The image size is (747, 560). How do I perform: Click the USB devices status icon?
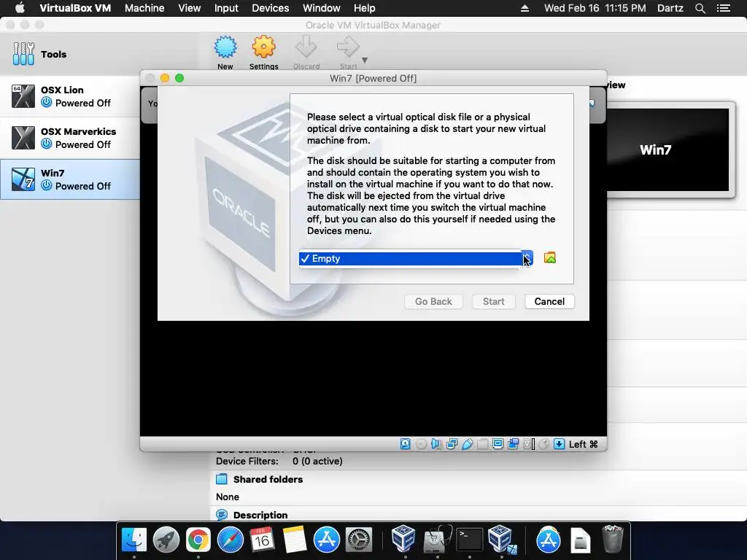tap(468, 444)
